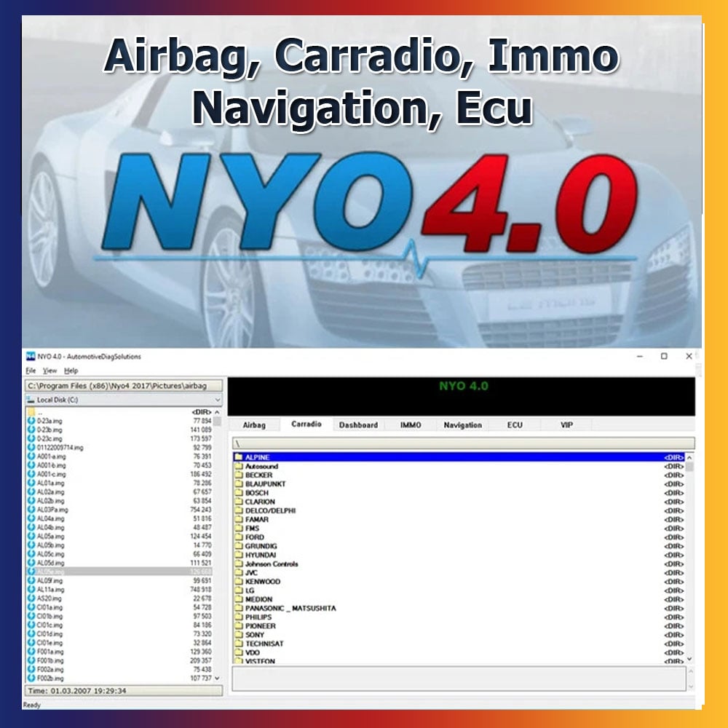Select the VDO folder name
Image resolution: width=728 pixels, height=728 pixels.
(253, 652)
